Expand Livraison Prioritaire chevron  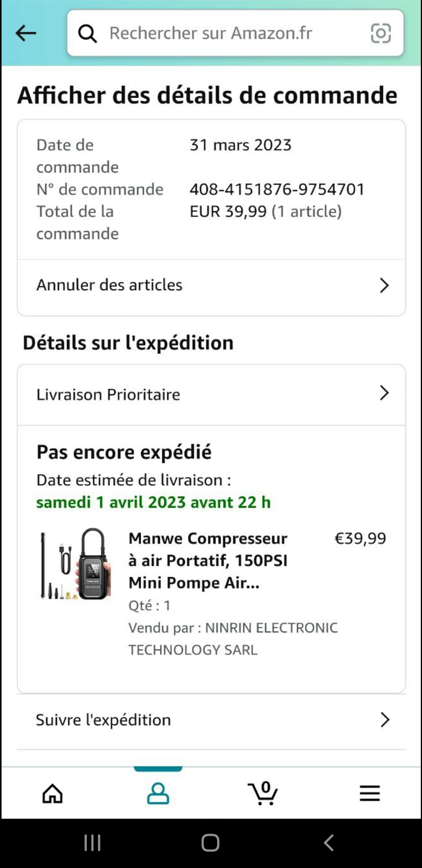(x=384, y=393)
